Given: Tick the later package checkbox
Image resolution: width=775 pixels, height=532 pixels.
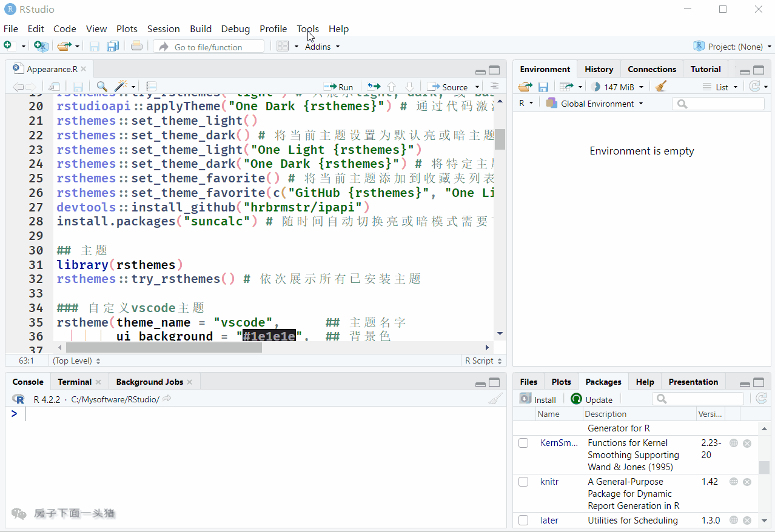Looking at the screenshot, I should 523,520.
